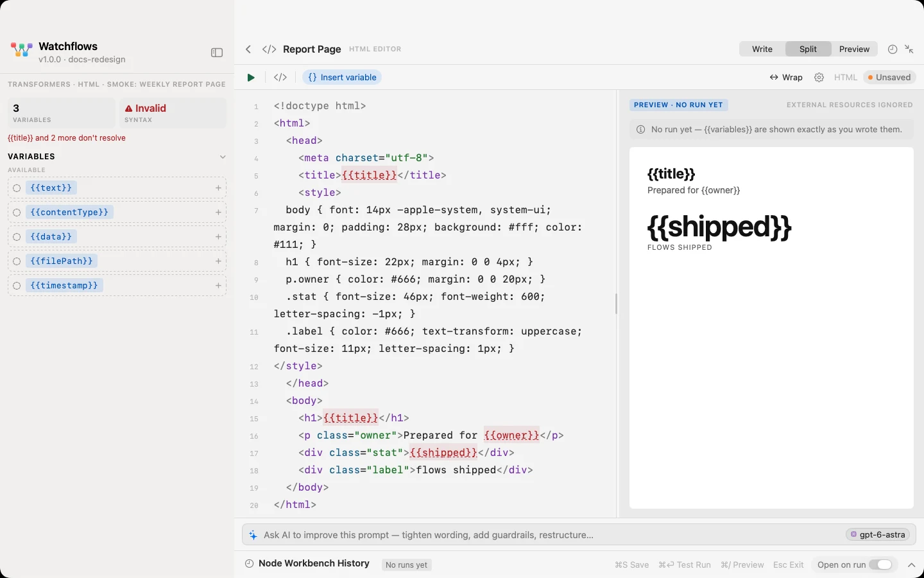This screenshot has height=578, width=924.
Task: Click the Esc Exit button
Action: click(x=789, y=565)
